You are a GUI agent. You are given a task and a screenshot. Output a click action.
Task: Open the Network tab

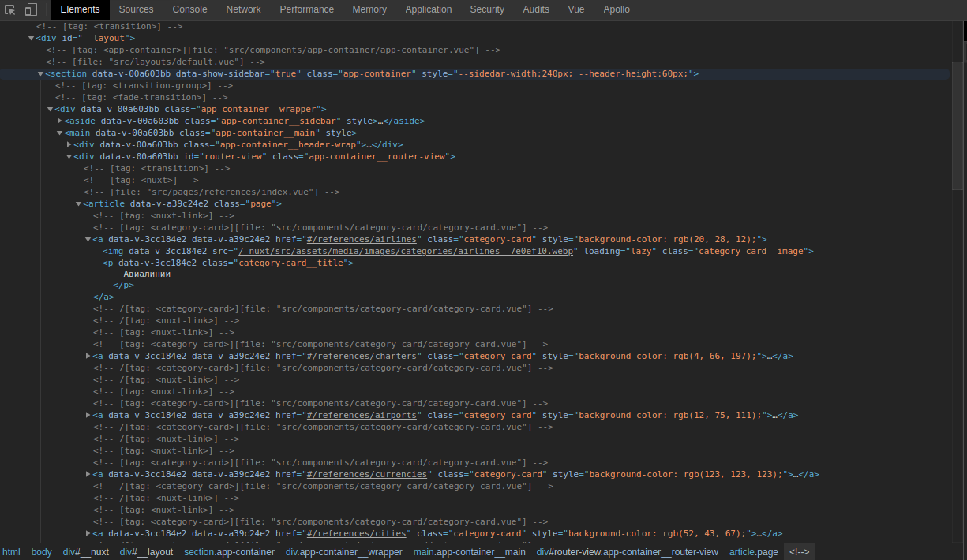click(x=243, y=9)
